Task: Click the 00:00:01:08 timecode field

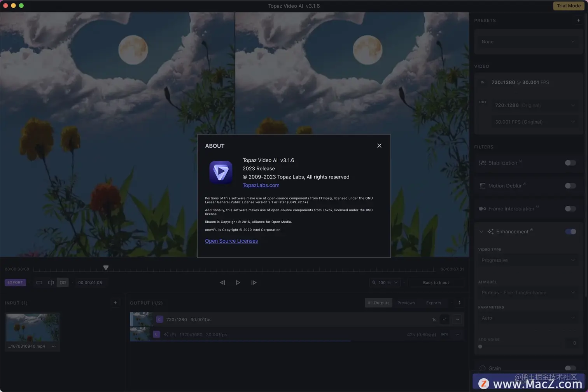Action: [x=90, y=282]
